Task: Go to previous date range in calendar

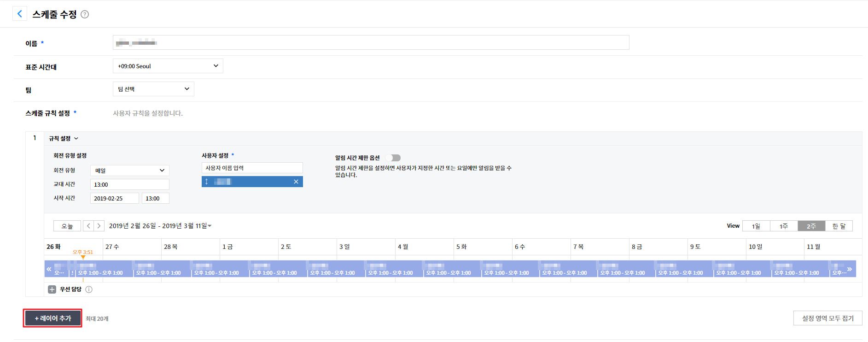Action: (88, 226)
